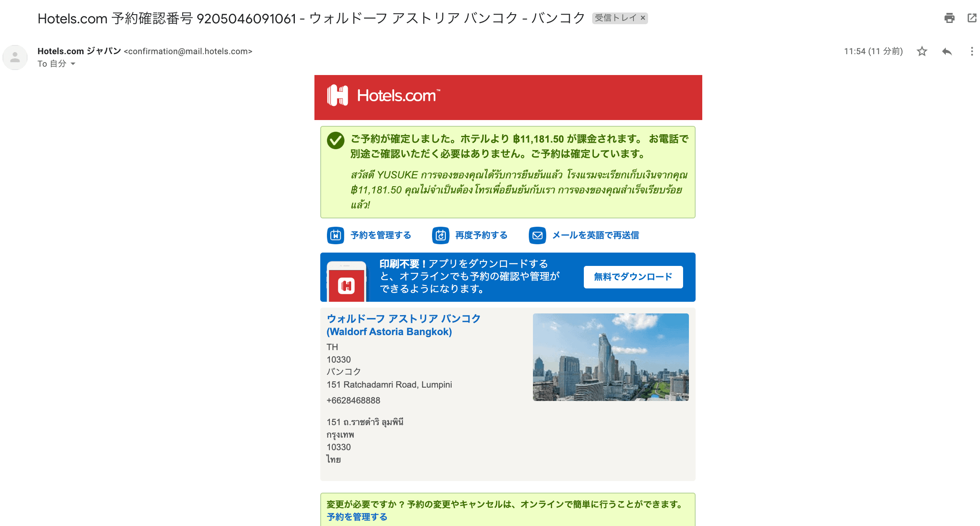Click the green checkmark confirmation badge
Image resolution: width=980 pixels, height=526 pixels.
335,141
